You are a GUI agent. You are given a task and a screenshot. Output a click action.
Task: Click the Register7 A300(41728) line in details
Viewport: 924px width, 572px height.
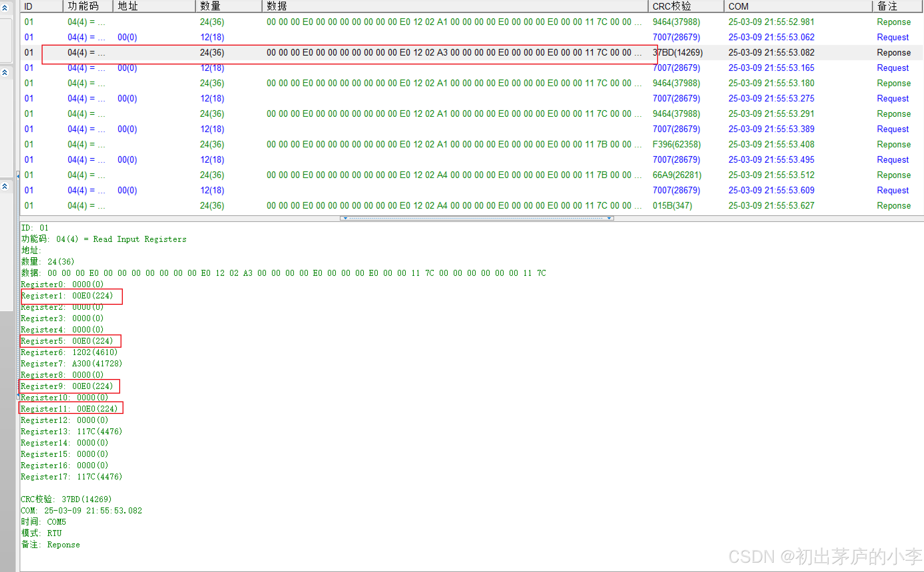pyautogui.click(x=71, y=364)
